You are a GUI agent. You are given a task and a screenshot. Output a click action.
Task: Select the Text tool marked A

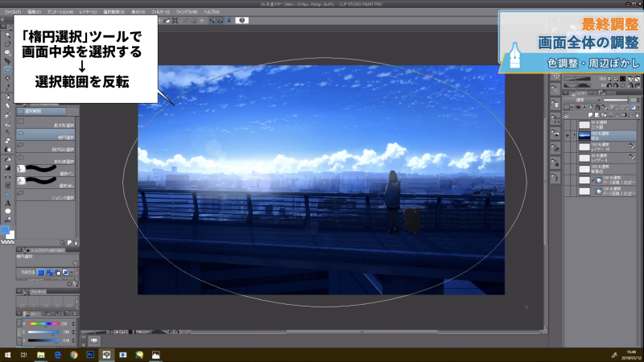point(7,203)
